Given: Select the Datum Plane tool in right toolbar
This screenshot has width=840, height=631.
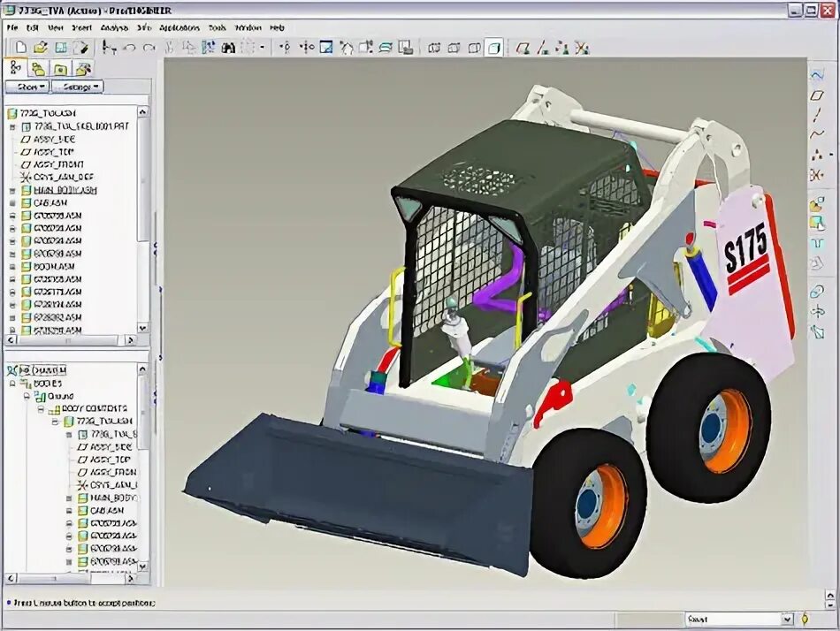Looking at the screenshot, I should tap(817, 95).
